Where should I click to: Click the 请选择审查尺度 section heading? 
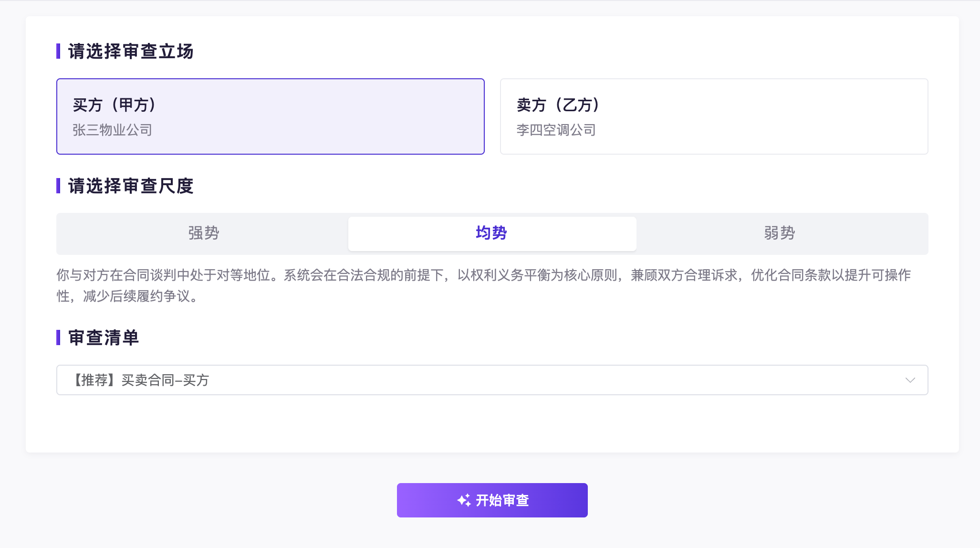pos(131,186)
